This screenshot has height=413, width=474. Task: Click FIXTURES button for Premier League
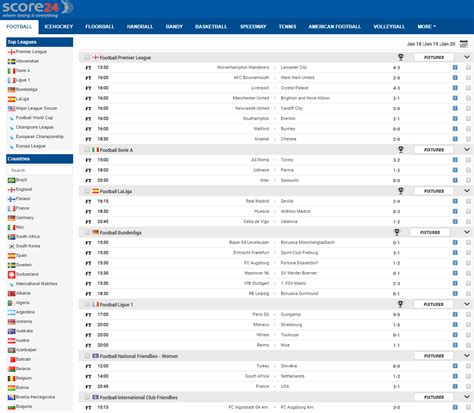[434, 57]
